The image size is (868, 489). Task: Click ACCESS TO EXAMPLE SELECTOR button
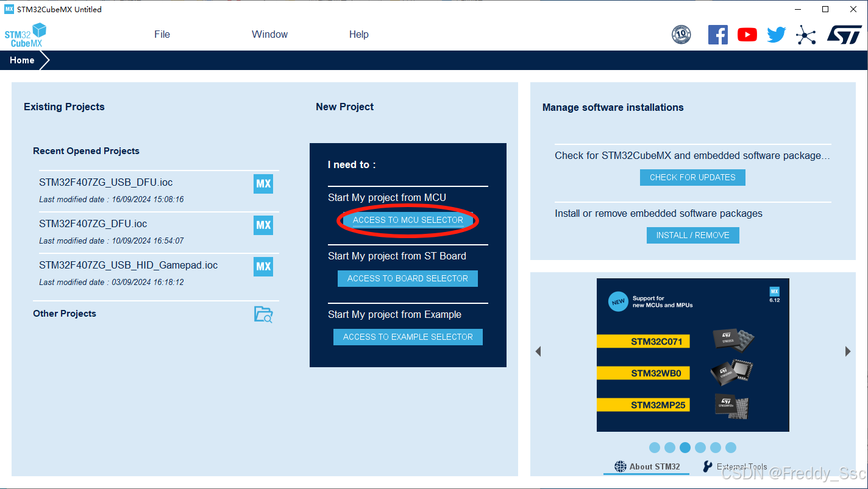[x=408, y=337]
